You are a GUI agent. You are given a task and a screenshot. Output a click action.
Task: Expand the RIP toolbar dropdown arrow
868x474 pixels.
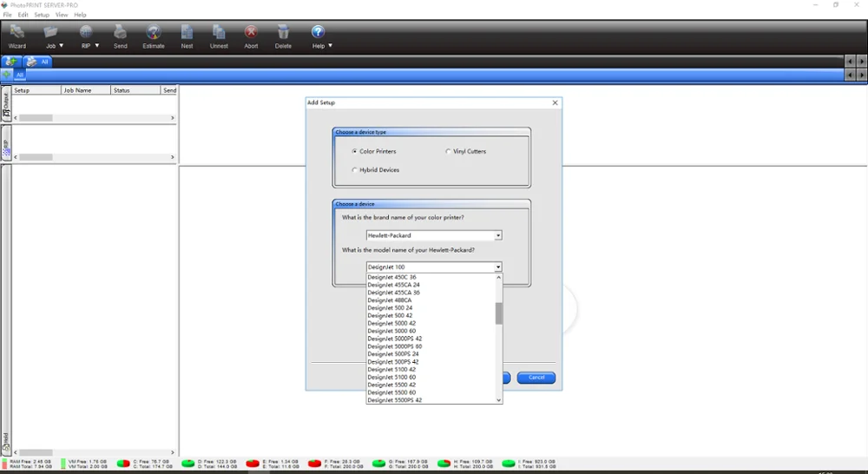pyautogui.click(x=97, y=46)
